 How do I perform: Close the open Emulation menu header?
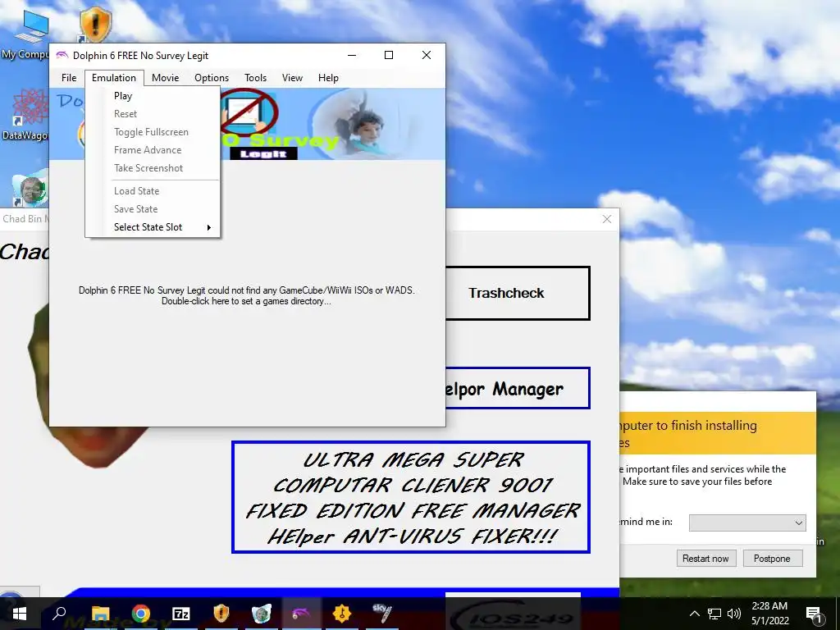point(114,78)
